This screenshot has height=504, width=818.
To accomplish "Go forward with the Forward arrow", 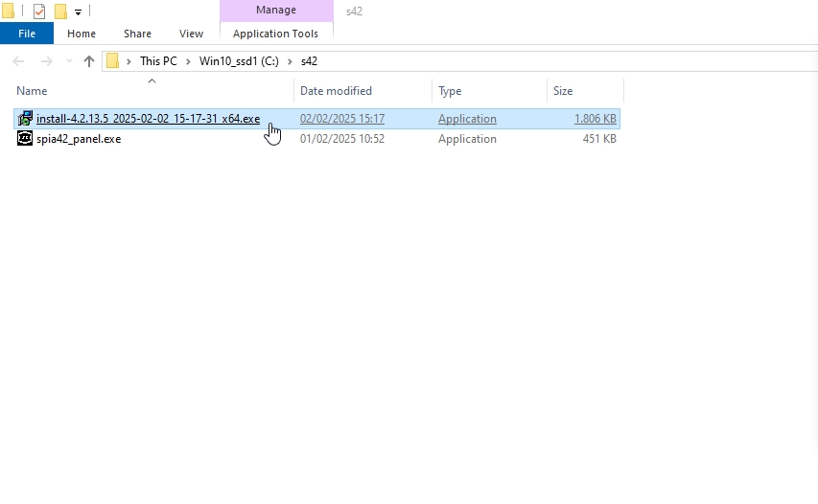I will tap(46, 61).
